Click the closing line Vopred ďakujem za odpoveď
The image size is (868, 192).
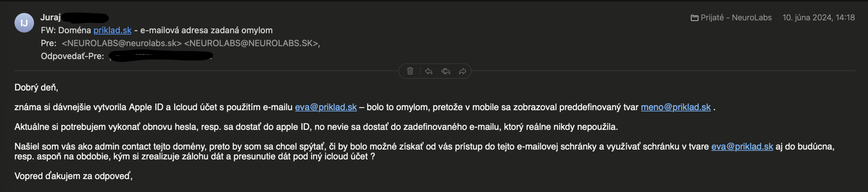coord(73,176)
